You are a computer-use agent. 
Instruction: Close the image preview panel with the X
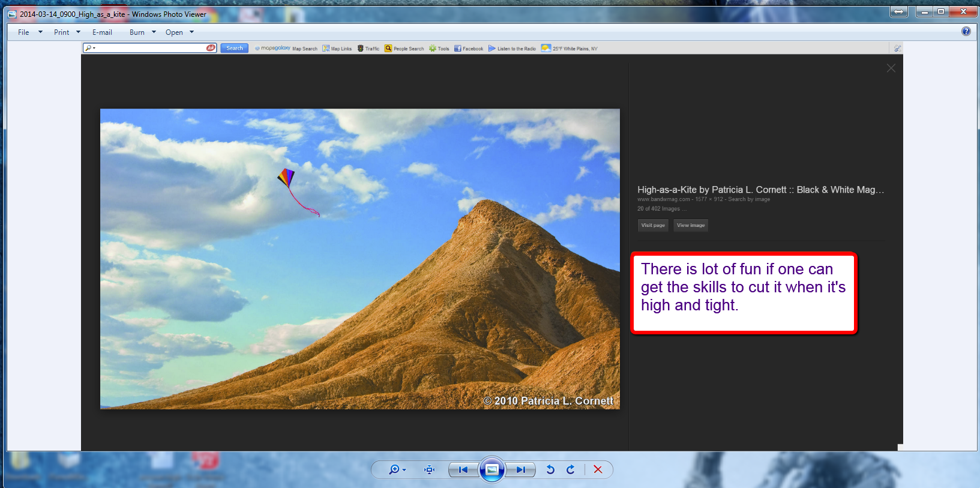891,68
